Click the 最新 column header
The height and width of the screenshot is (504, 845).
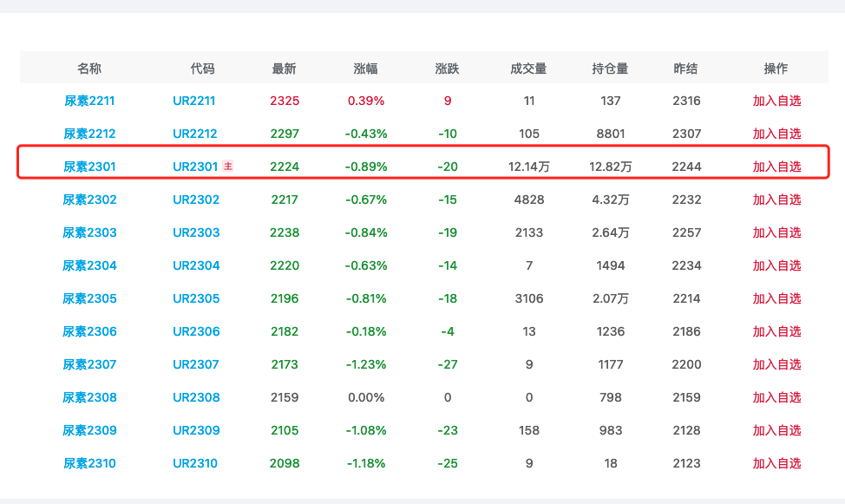tap(284, 69)
